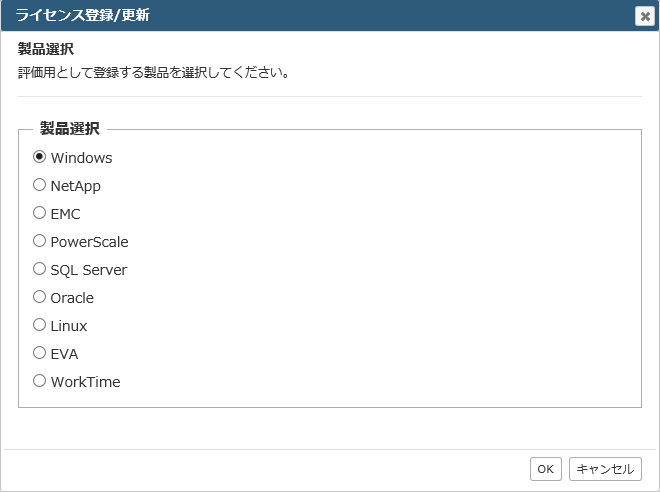Click the キャンセル button
The height and width of the screenshot is (492, 660).
tap(605, 469)
